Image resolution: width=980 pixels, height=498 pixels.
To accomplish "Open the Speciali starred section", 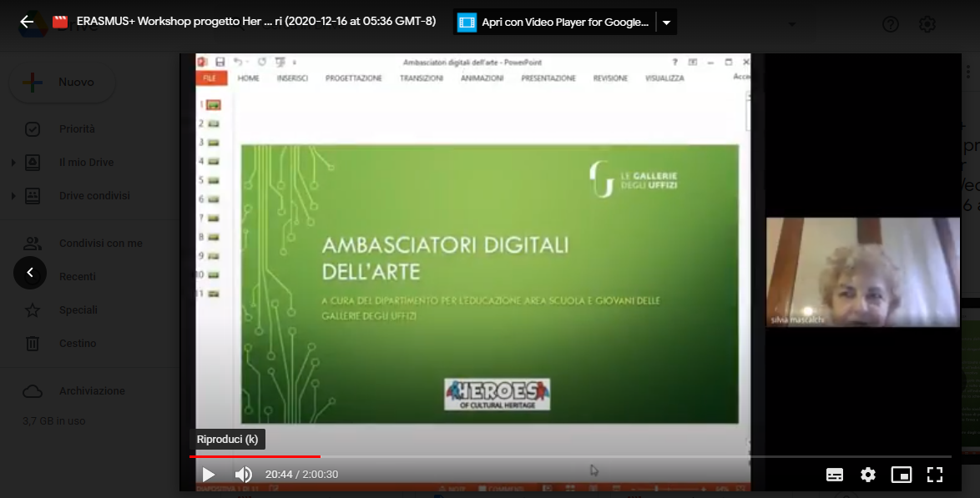I will pos(78,309).
